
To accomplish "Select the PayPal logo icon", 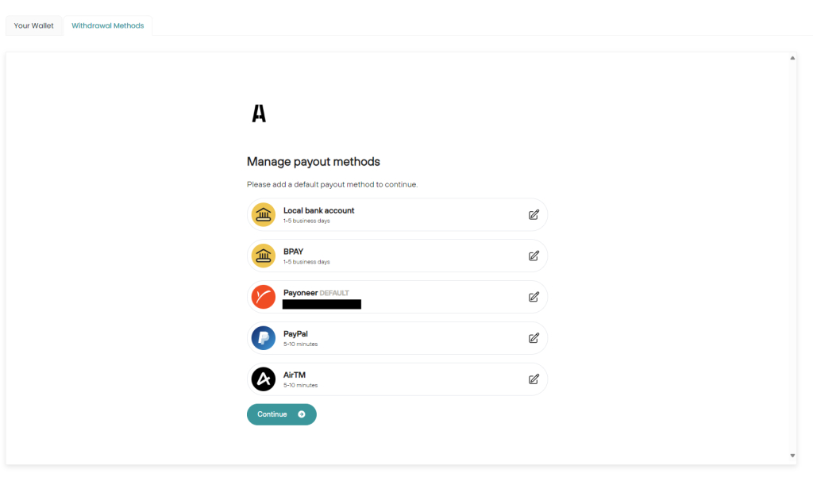I will coord(263,338).
